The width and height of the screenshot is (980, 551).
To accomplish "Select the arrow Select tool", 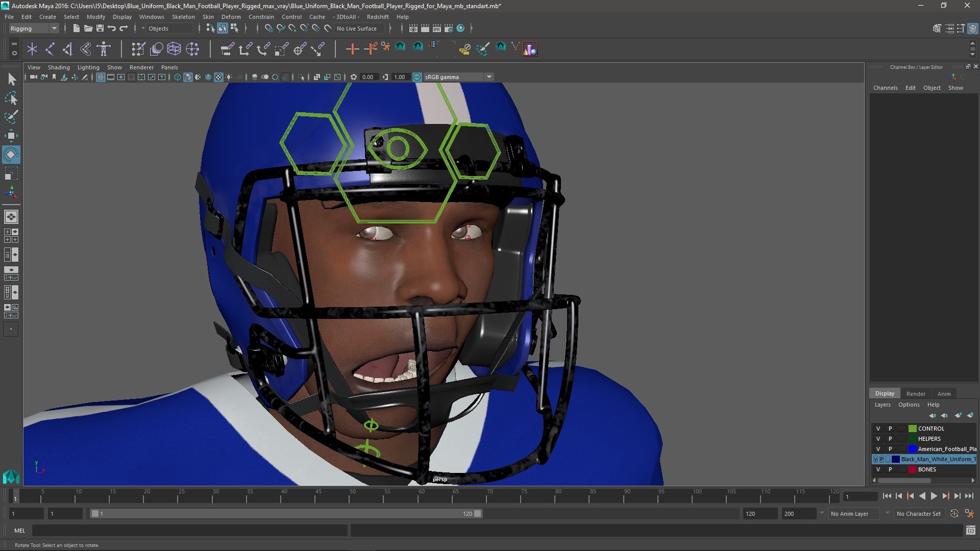I will tap(11, 79).
